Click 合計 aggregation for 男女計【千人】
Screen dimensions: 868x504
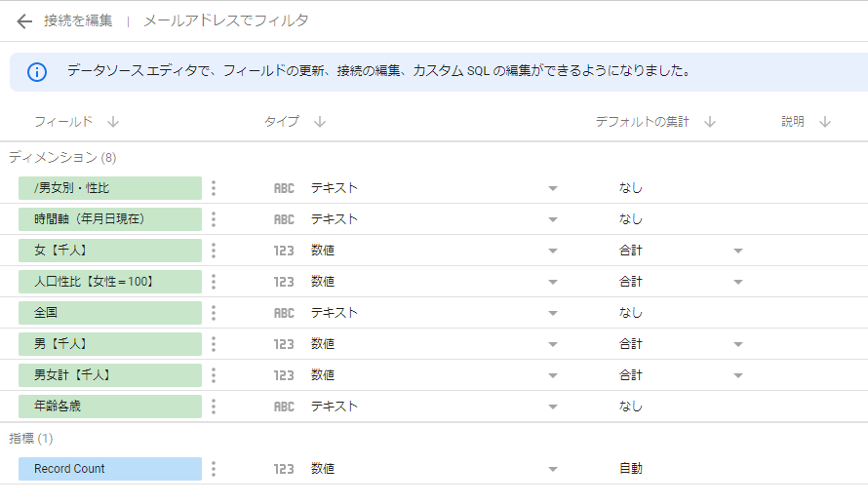(x=630, y=375)
